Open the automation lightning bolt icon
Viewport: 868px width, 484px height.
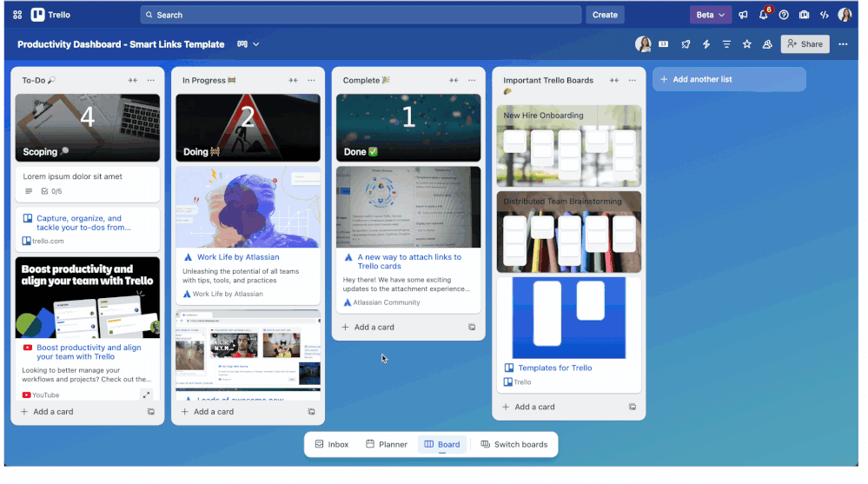[706, 44]
